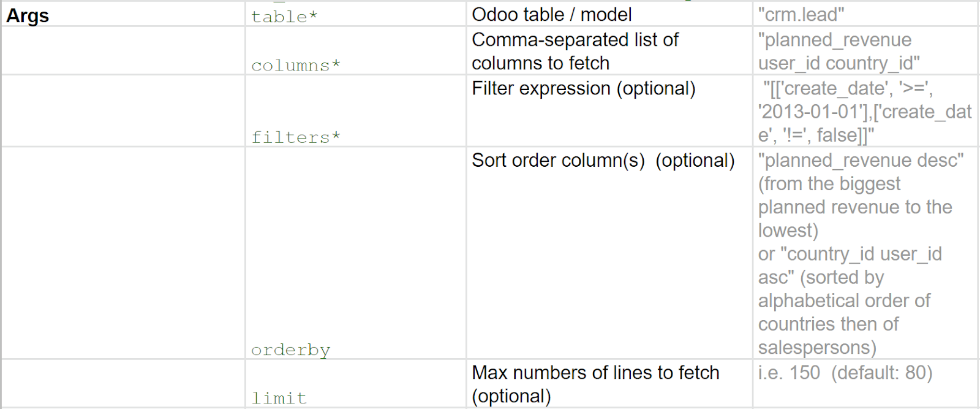Select the empty cell left of "filters*"

click(x=123, y=111)
